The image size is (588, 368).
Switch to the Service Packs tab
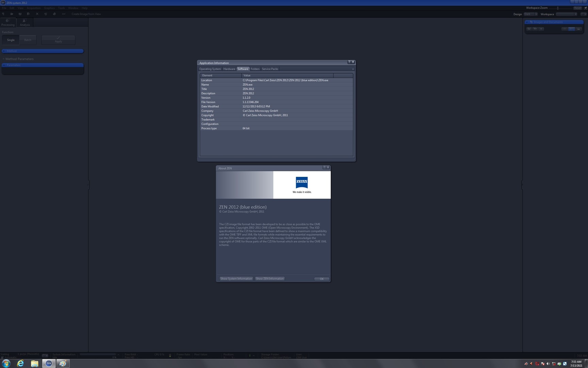click(270, 69)
